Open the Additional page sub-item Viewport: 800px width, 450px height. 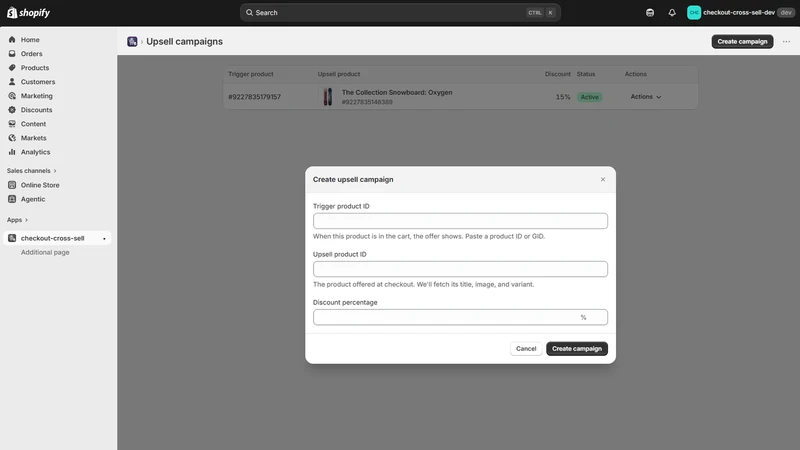(45, 252)
